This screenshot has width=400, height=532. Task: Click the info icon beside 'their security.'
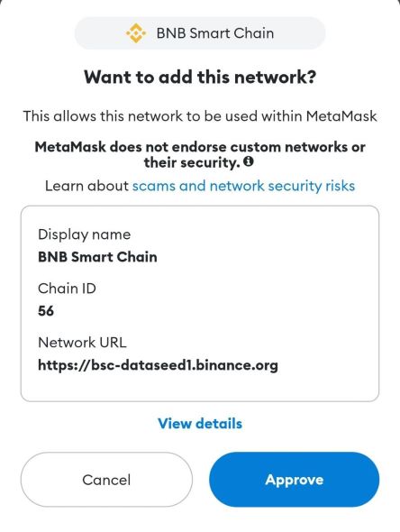tap(249, 161)
